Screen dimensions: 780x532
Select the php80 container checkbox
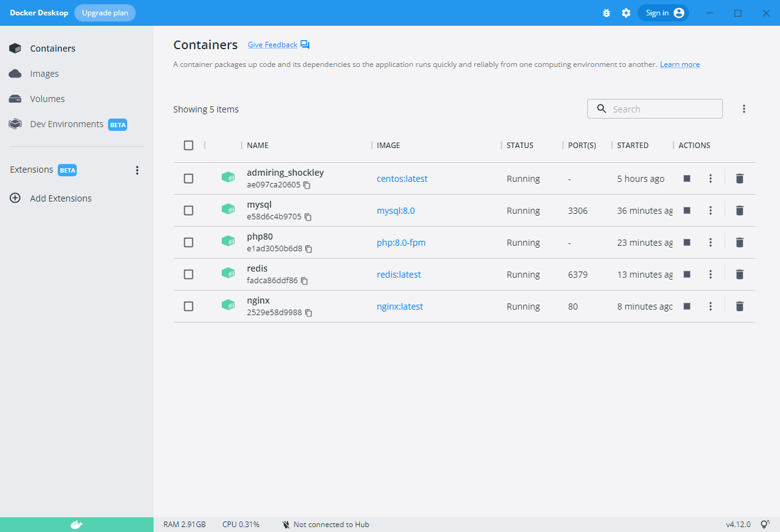[189, 243]
